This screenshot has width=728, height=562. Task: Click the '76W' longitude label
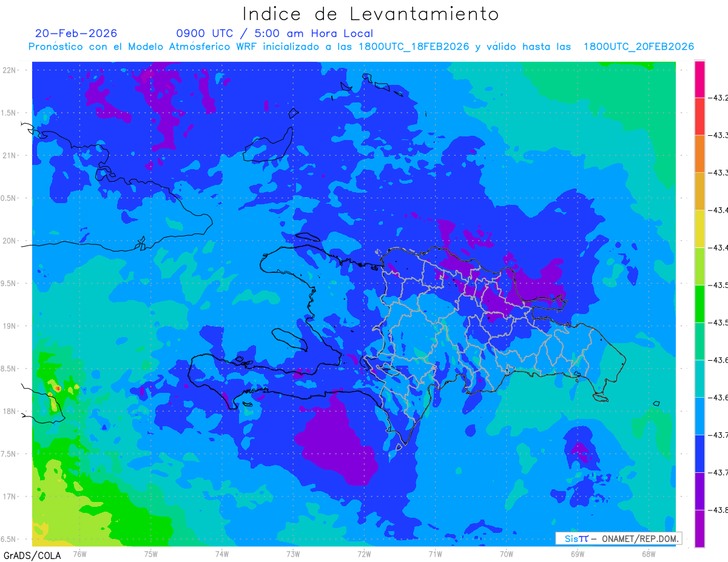(x=79, y=554)
